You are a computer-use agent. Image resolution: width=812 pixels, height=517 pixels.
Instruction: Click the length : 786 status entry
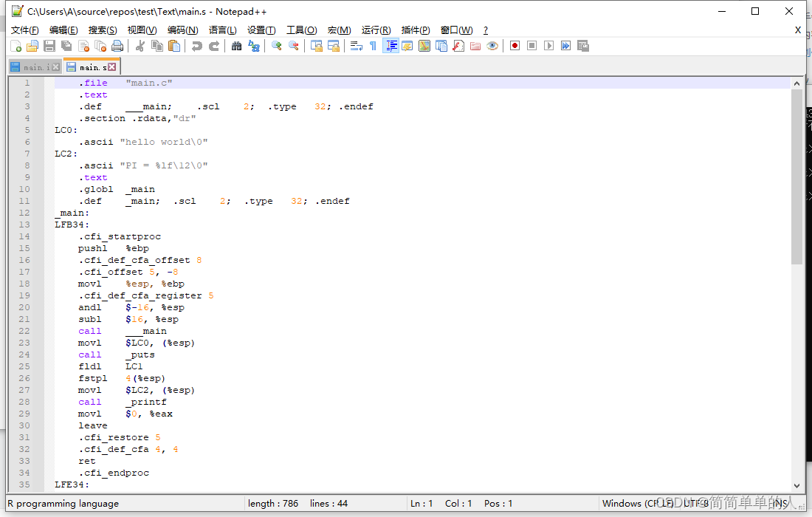pyautogui.click(x=273, y=504)
